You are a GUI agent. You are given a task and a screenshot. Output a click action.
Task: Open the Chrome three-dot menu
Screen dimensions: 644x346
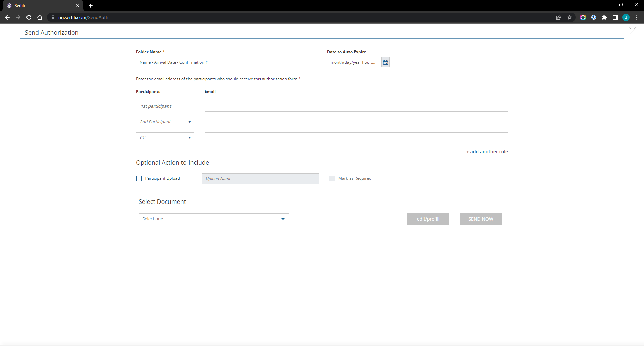637,17
